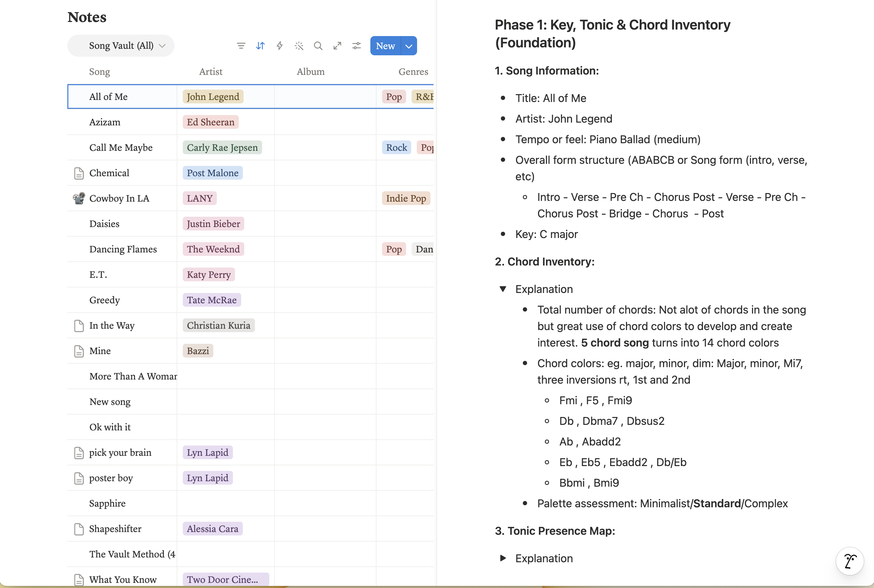Image resolution: width=874 pixels, height=588 pixels.
Task: Click the Tate McRae artist tag
Action: pos(212,300)
